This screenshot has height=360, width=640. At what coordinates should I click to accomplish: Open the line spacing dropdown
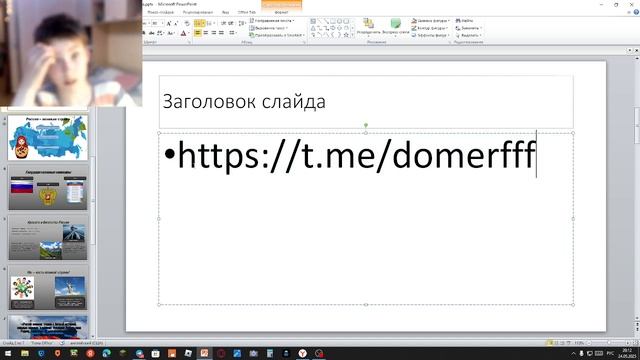point(242,23)
